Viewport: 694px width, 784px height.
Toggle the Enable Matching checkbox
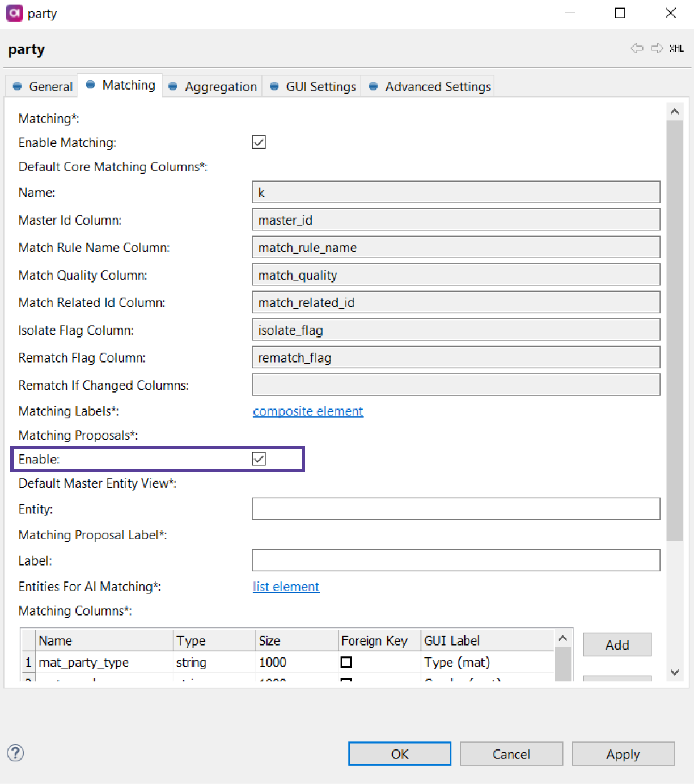click(259, 142)
